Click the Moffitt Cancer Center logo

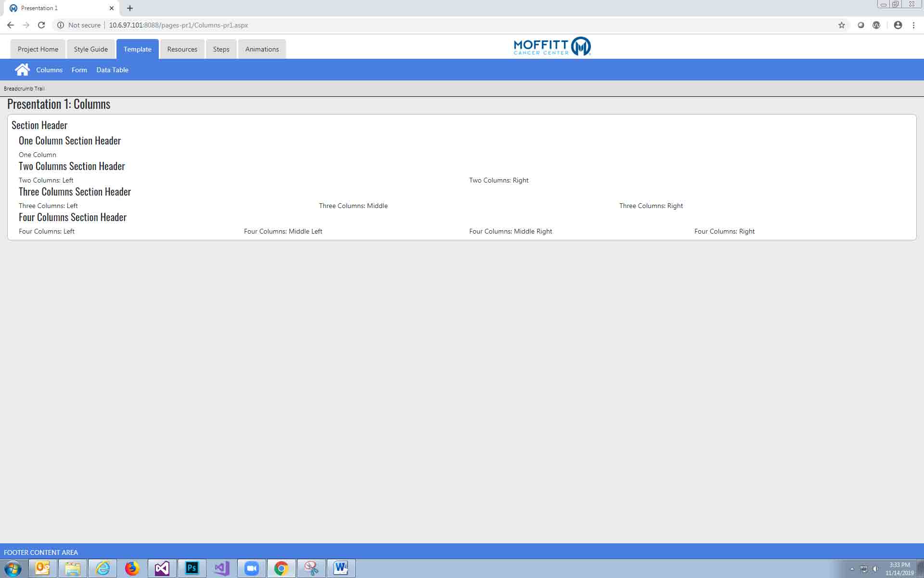tap(552, 47)
